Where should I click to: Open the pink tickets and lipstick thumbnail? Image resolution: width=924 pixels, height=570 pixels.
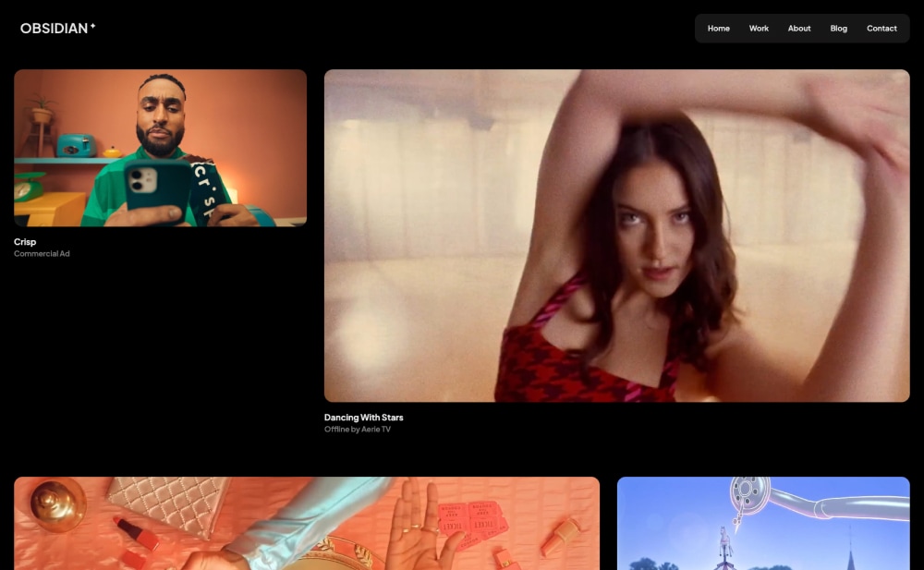click(x=307, y=524)
